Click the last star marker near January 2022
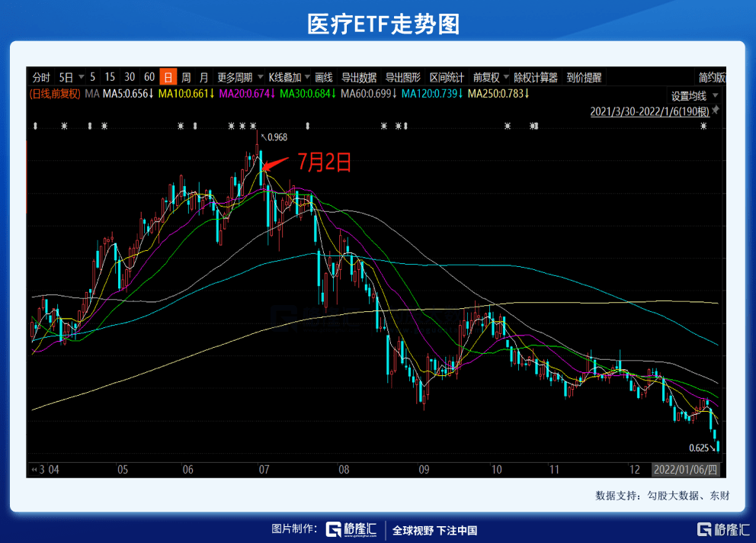 point(703,126)
